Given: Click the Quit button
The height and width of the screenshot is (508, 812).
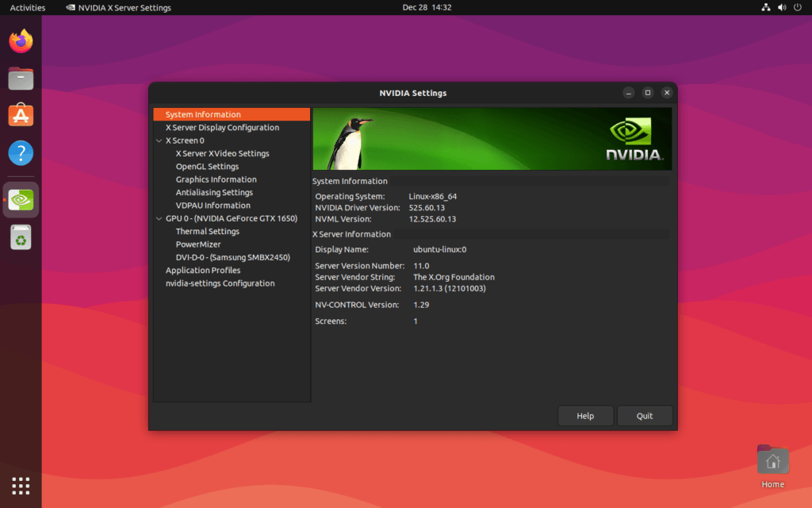Looking at the screenshot, I should tap(644, 416).
